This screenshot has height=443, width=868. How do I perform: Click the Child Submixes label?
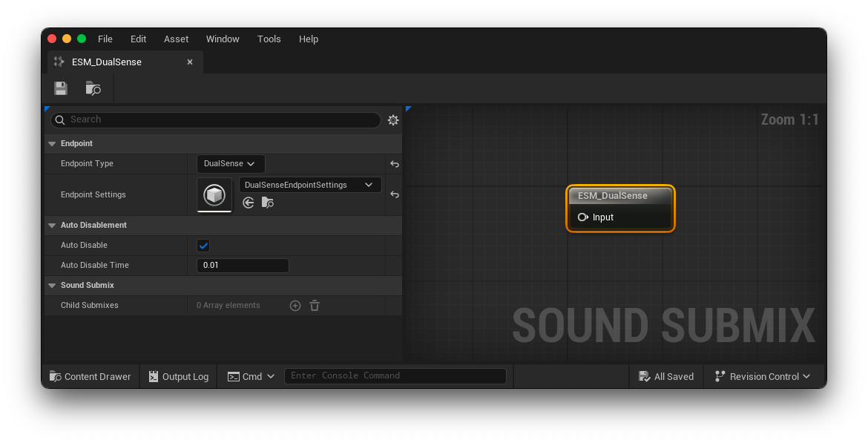pyautogui.click(x=90, y=305)
